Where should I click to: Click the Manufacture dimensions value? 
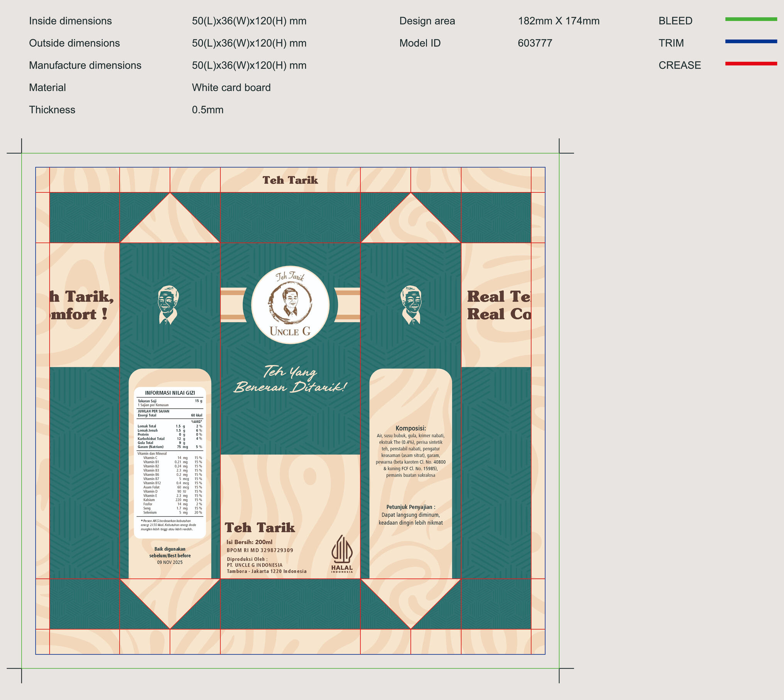249,66
